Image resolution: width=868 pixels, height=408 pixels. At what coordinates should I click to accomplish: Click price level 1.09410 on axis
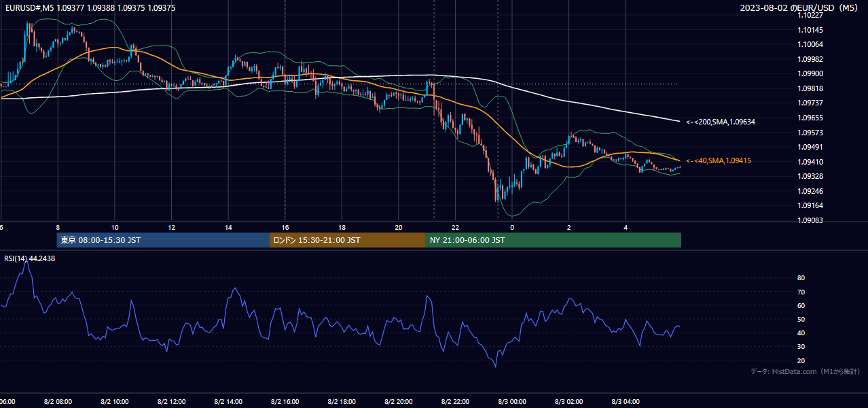810,162
